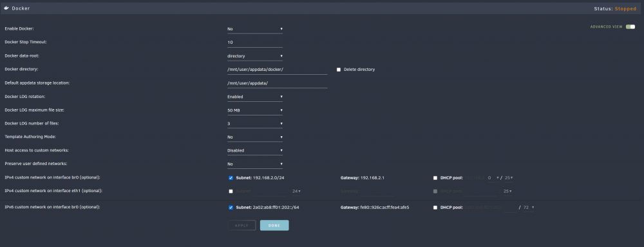Click the Docker data-root label

22,56
